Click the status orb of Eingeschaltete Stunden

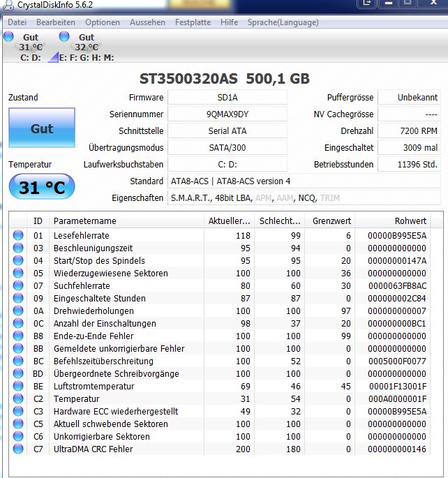(x=18, y=298)
